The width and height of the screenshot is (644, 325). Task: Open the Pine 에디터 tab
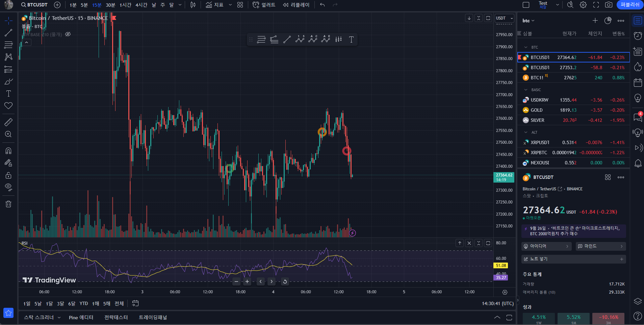(x=81, y=317)
